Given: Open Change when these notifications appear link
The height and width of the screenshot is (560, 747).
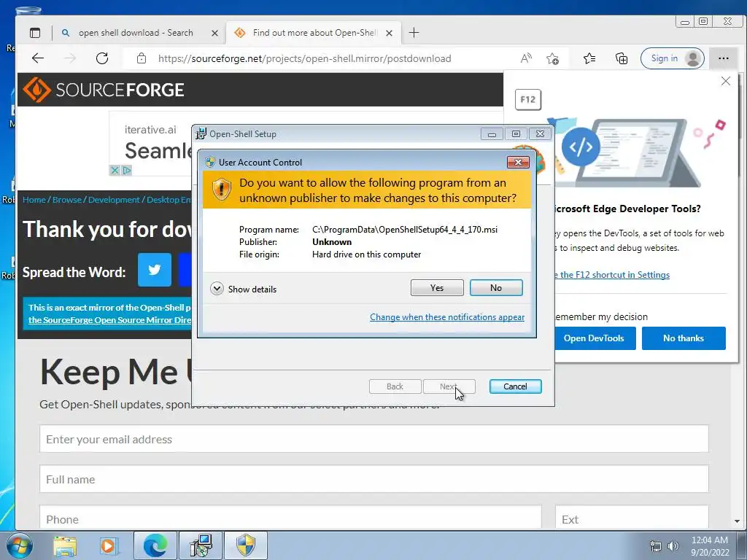Looking at the screenshot, I should pos(447,317).
